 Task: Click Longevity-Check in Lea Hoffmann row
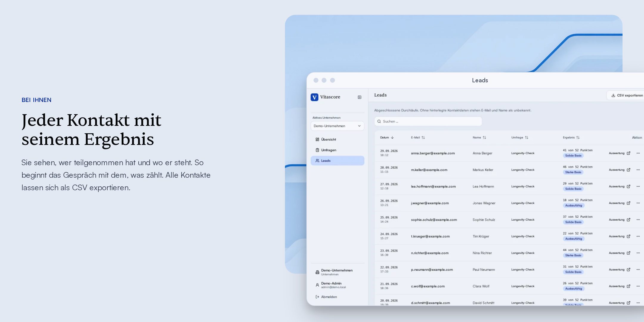(523, 187)
